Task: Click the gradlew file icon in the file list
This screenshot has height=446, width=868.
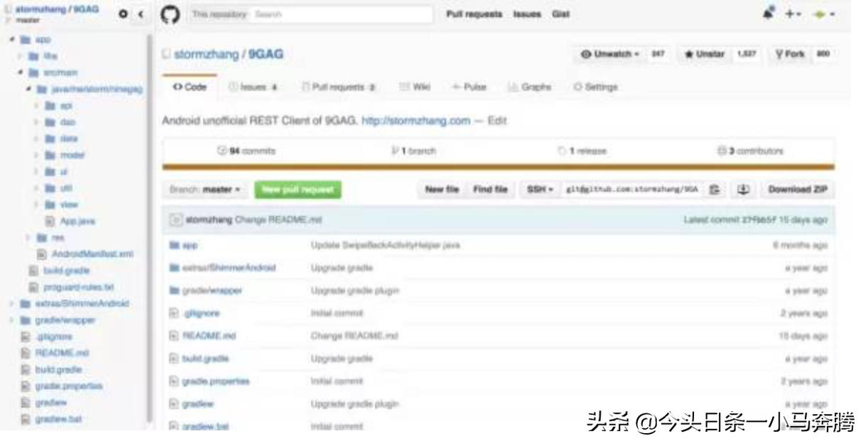Action: [x=174, y=404]
